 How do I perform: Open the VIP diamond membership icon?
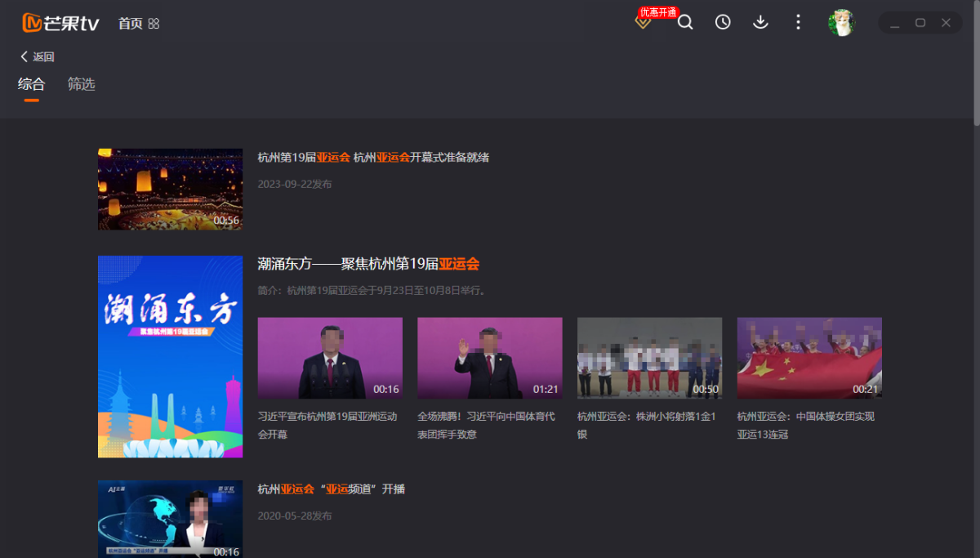coord(643,23)
